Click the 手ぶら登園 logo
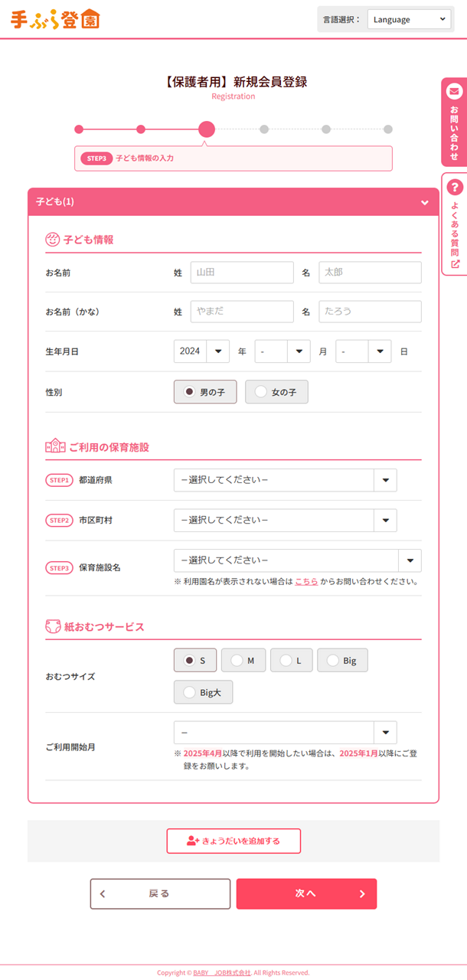 tap(54, 20)
